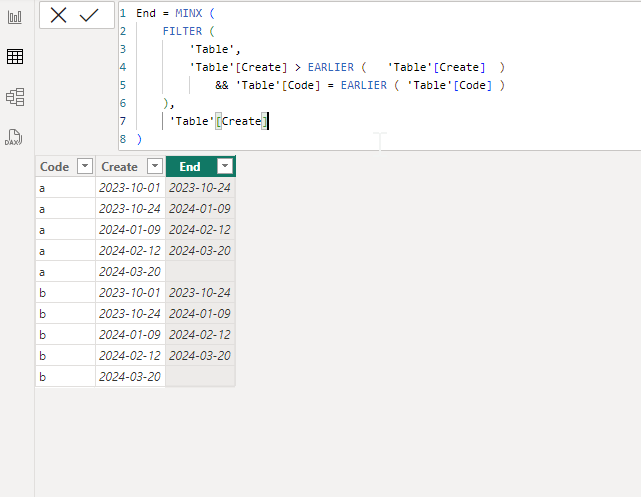The image size is (641, 497).
Task: Select 'b' row Create cell 2024-01-09
Action: pos(130,335)
